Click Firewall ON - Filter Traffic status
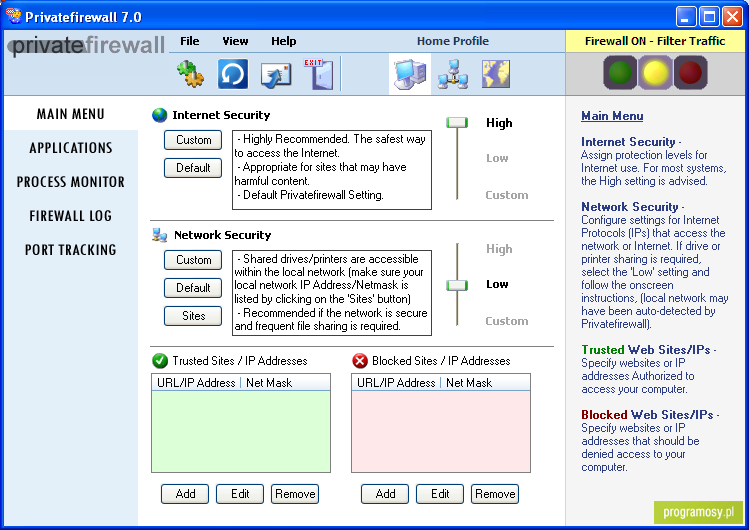The image size is (749, 530). click(x=655, y=41)
